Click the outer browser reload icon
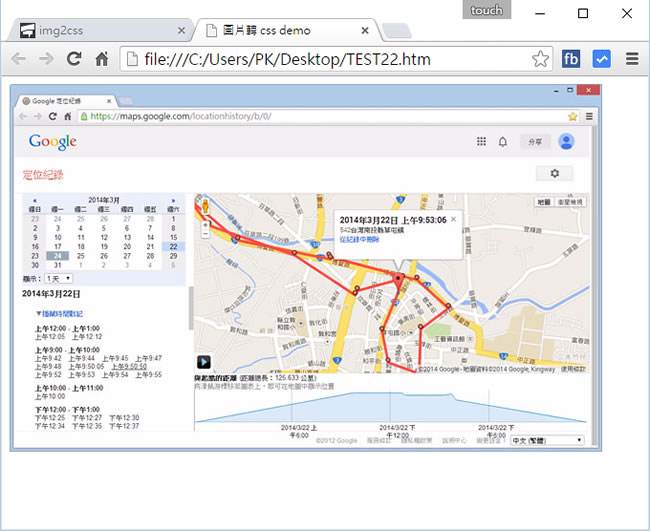The width and height of the screenshot is (650, 532). [74, 59]
